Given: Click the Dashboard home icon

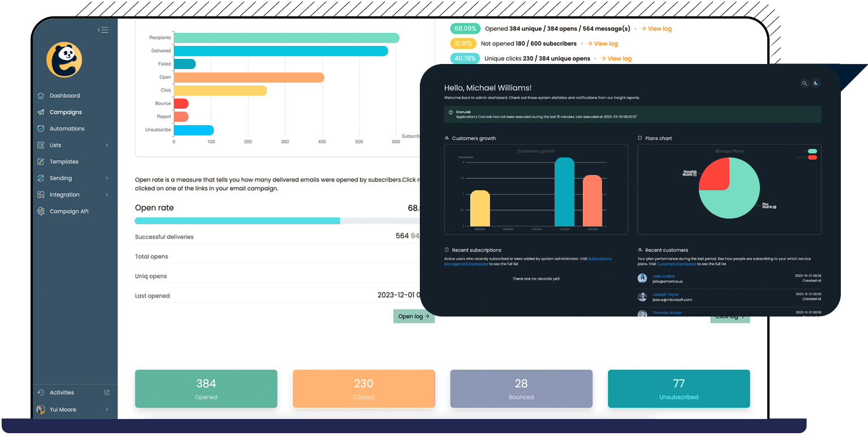Looking at the screenshot, I should [41, 96].
